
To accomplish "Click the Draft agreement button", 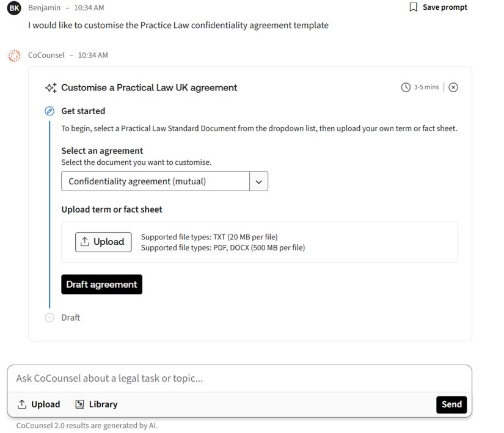I will click(x=101, y=285).
